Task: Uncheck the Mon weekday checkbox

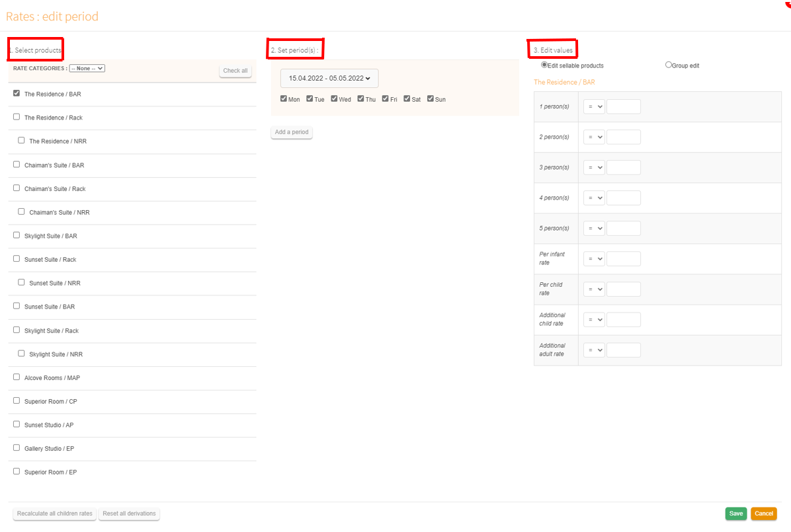Action: point(284,99)
